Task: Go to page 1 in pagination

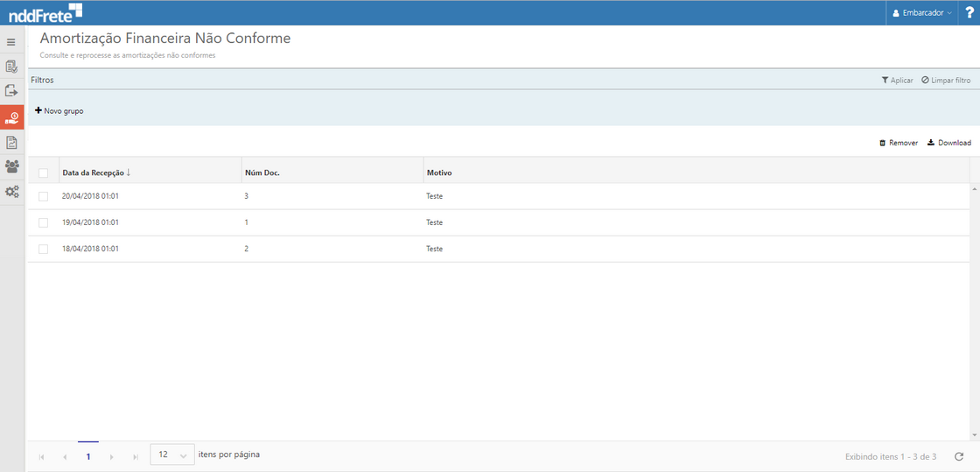Action: coord(88,456)
